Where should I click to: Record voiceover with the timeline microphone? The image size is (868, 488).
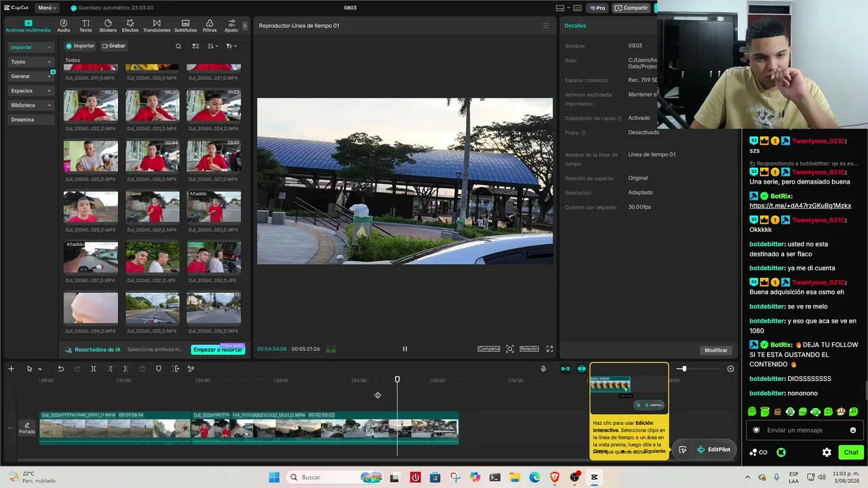[543, 369]
